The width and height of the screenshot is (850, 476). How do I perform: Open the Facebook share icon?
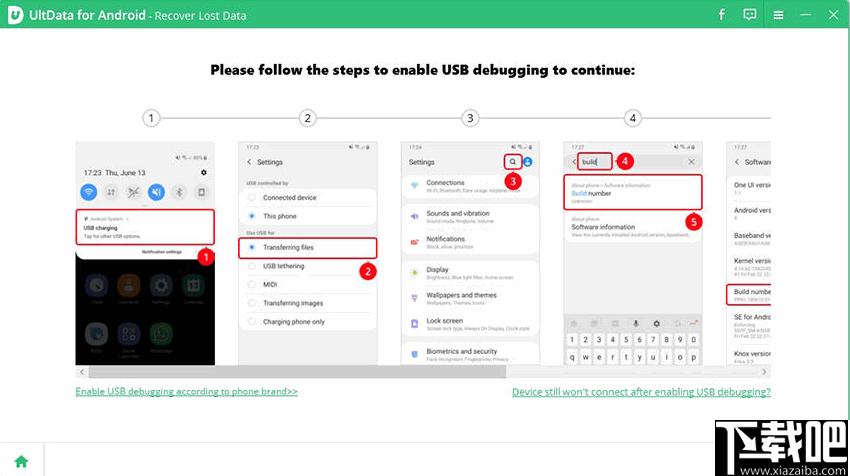pyautogui.click(x=722, y=15)
